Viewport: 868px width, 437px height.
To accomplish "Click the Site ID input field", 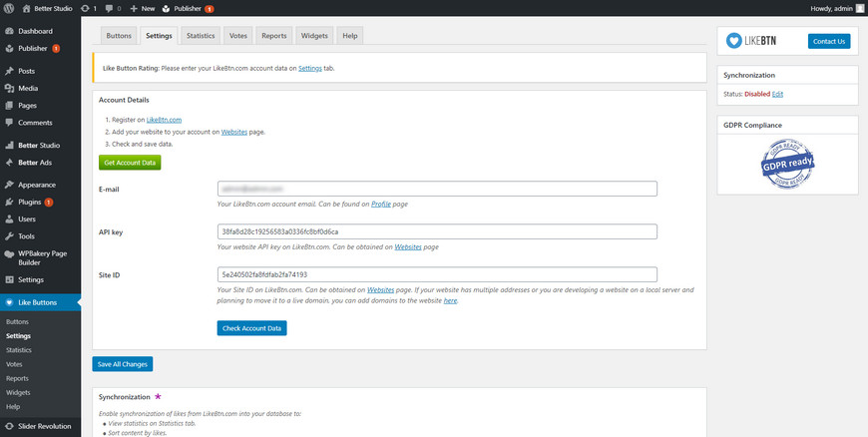I will [x=437, y=274].
